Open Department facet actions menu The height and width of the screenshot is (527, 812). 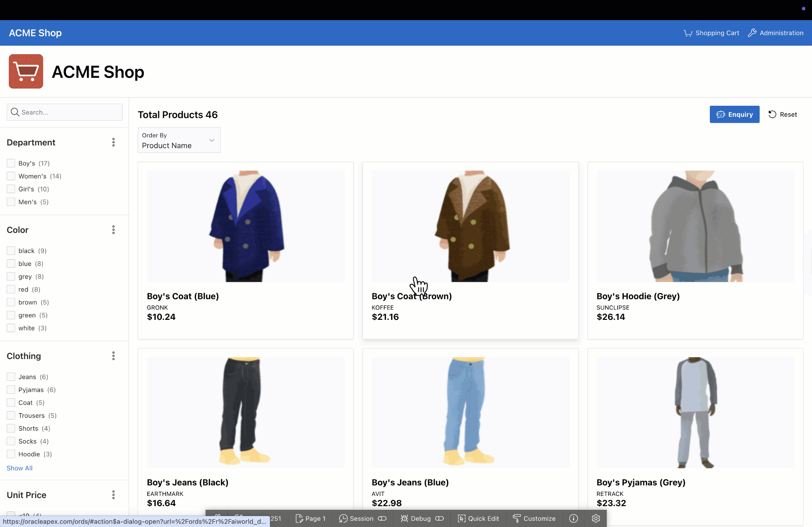(x=114, y=142)
